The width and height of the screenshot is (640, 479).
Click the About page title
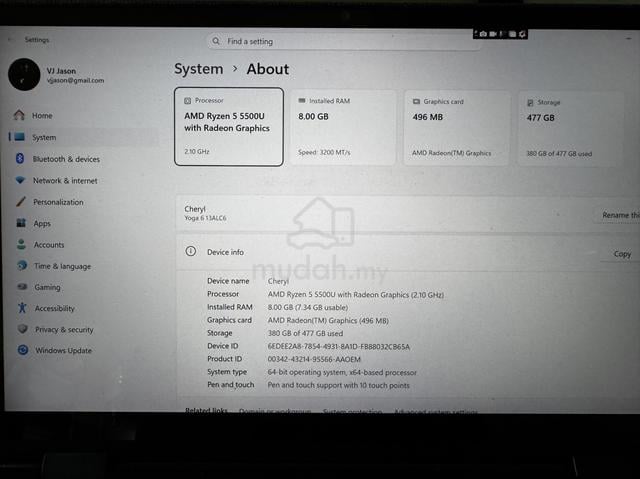click(268, 69)
